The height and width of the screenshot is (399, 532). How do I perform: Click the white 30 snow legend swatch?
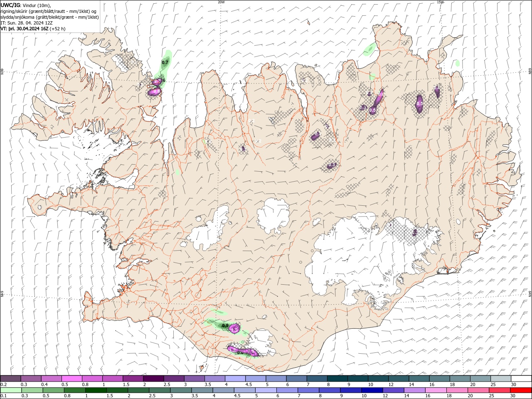(x=522, y=379)
